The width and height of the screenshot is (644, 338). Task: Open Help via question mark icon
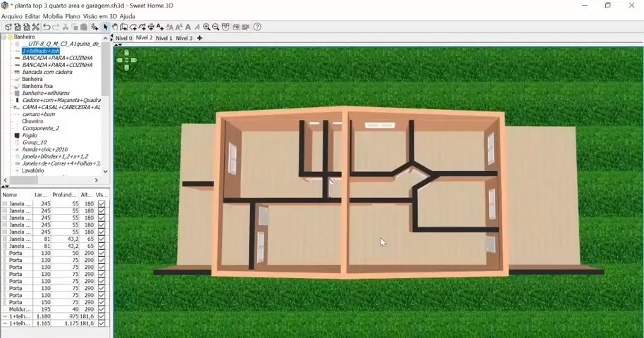click(257, 27)
